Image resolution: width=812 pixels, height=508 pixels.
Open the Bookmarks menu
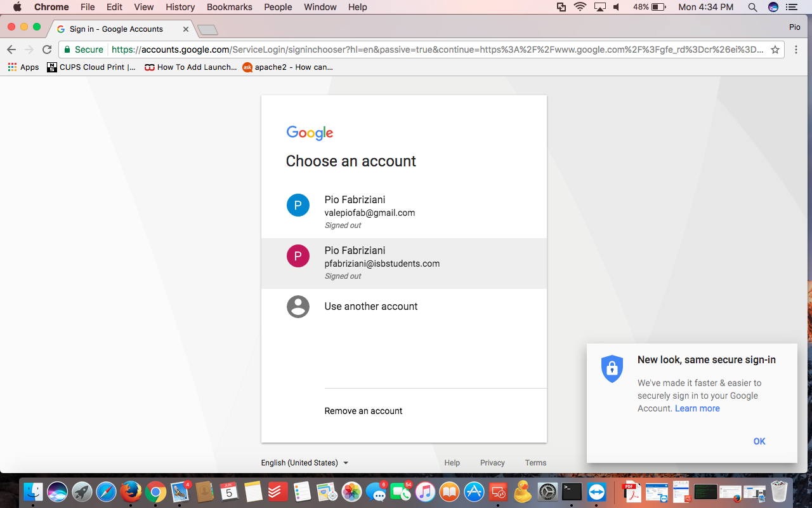(230, 7)
